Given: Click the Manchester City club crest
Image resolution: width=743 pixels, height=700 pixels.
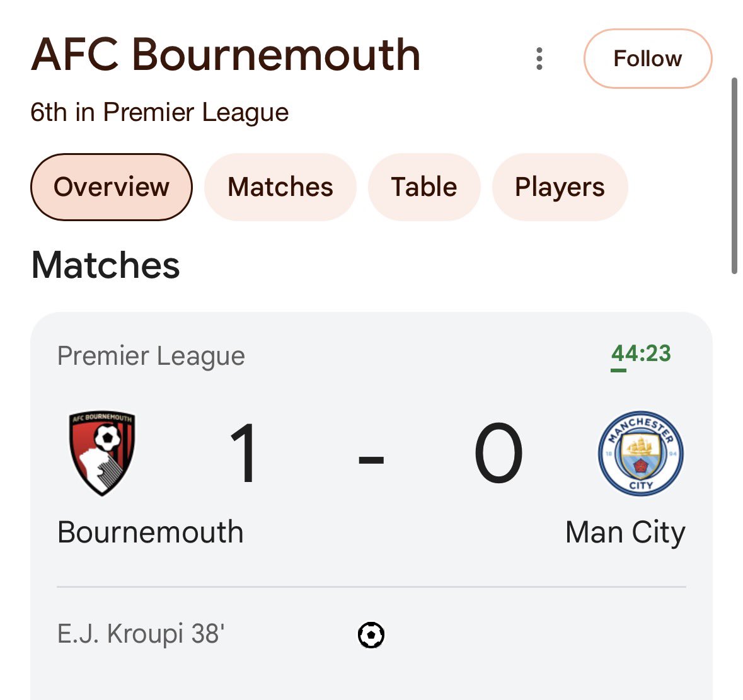Looking at the screenshot, I should pyautogui.click(x=641, y=453).
